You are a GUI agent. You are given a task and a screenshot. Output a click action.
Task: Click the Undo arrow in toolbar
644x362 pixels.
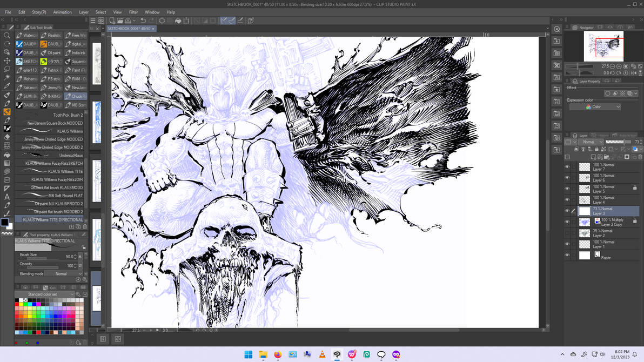click(143, 21)
